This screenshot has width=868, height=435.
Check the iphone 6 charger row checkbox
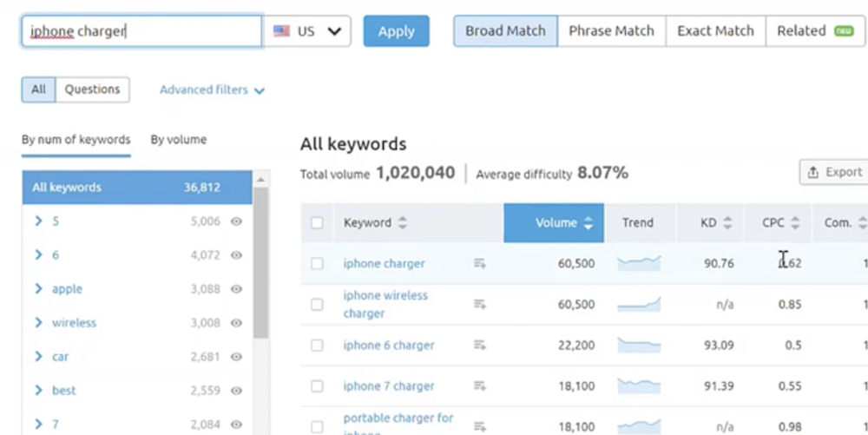click(x=317, y=346)
